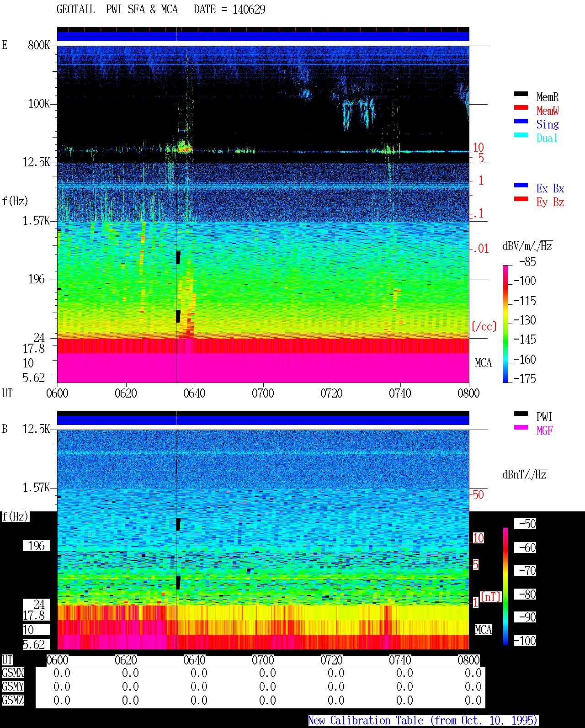The image size is (585, 728).
Task: Click the 0640 tick on E panel axis
Action: [194, 393]
